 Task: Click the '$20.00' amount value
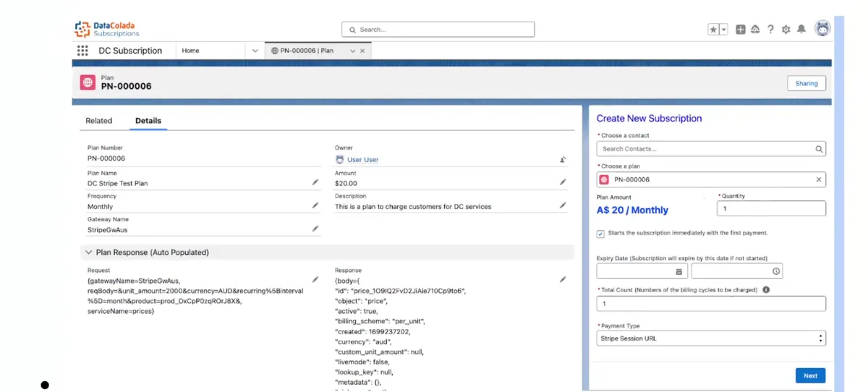pos(346,184)
